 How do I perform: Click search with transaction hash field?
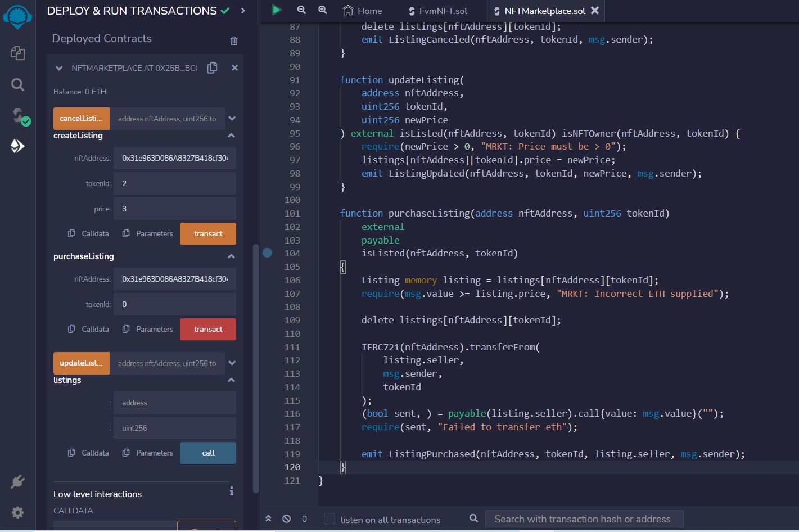pyautogui.click(x=584, y=519)
